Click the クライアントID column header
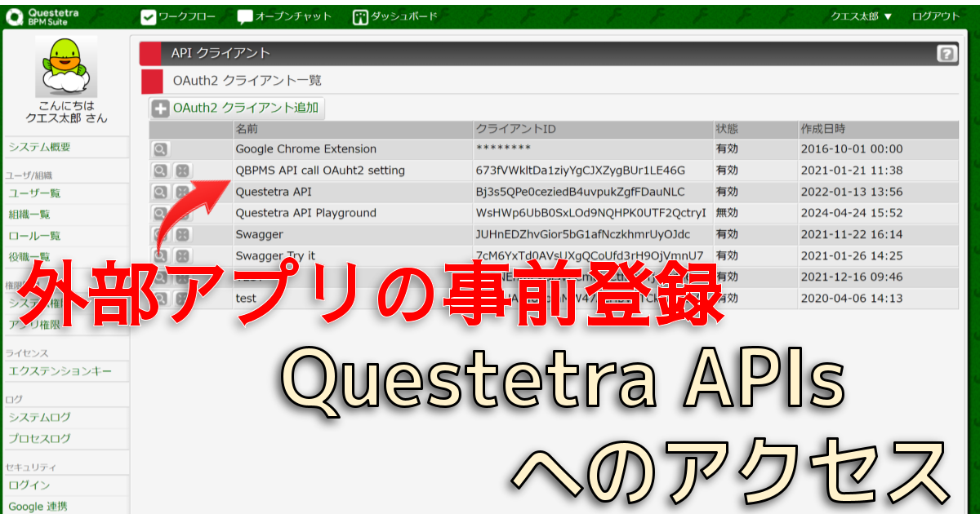 (x=592, y=130)
